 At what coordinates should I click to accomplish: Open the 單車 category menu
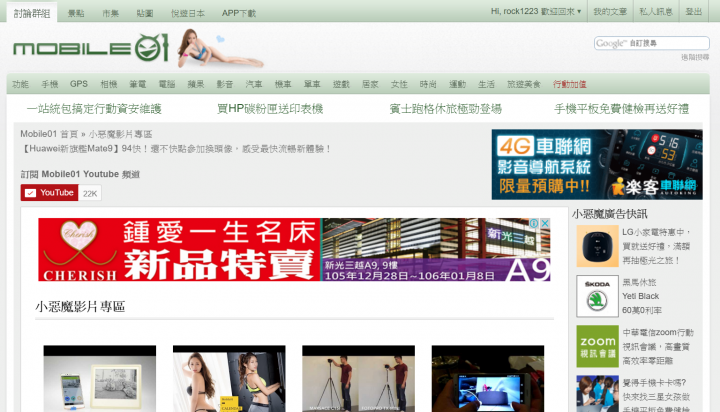pyautogui.click(x=312, y=84)
